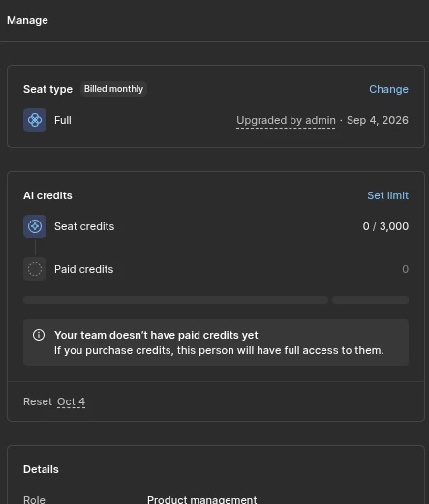The height and width of the screenshot is (504, 429).
Task: Click the Upgraded by admin text
Action: pyautogui.click(x=286, y=120)
